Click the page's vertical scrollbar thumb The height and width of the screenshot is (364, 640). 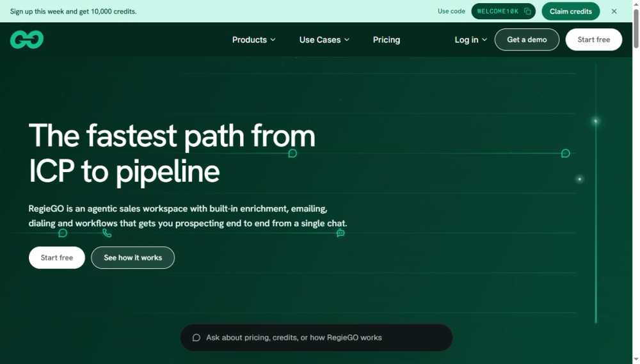click(x=636, y=28)
